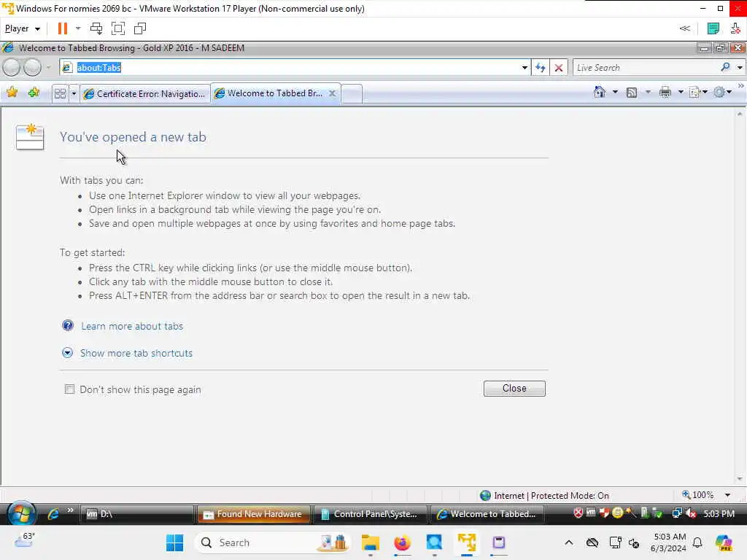Show hidden command bar items with the chevron
Image resolution: width=747 pixels, height=560 pixels.
741,86
